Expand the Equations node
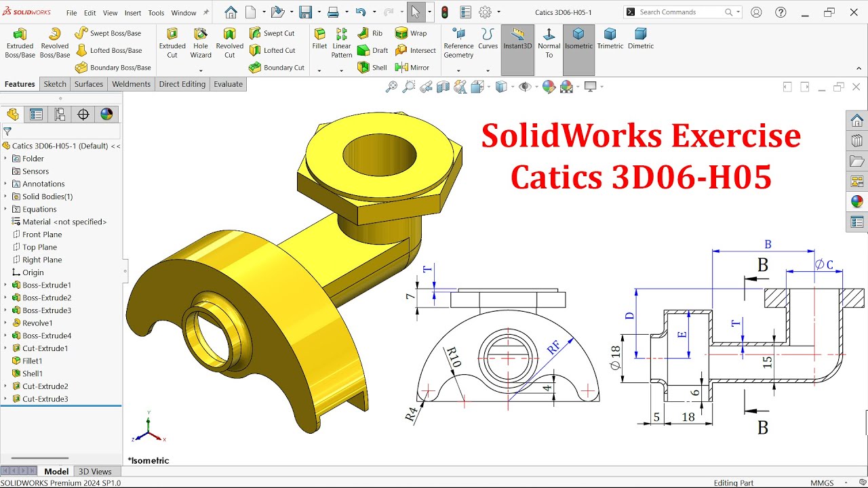The height and width of the screenshot is (488, 868). click(5, 209)
